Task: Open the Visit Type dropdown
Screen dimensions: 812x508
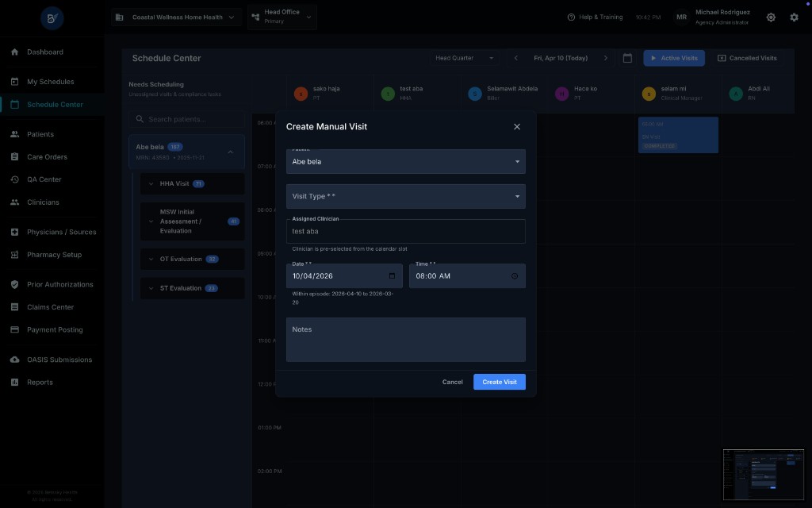Action: pos(405,197)
